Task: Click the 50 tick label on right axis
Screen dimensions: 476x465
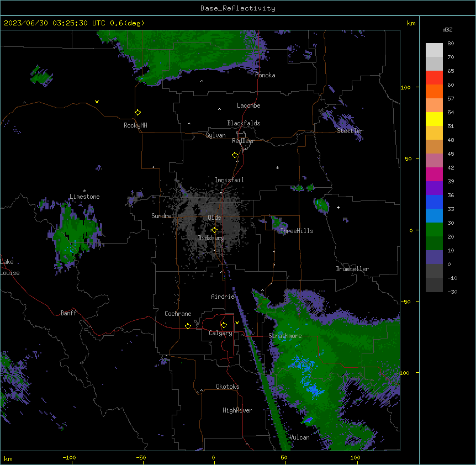Action: point(408,158)
